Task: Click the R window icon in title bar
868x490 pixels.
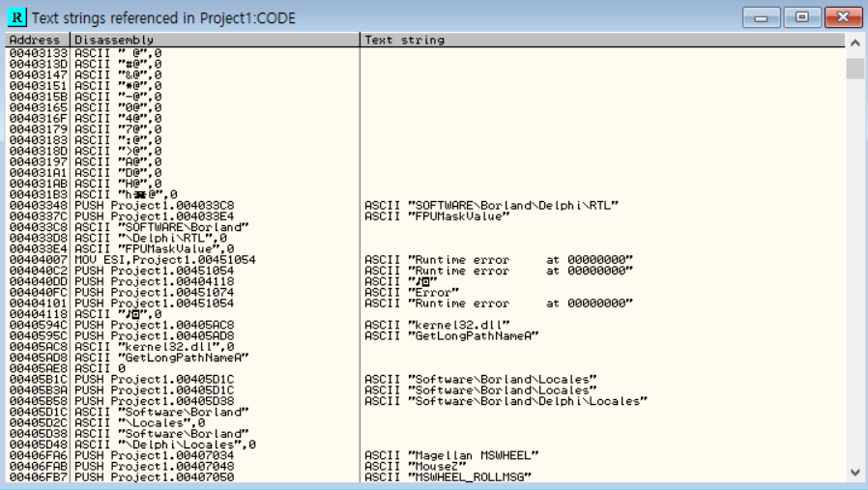Action: 16,17
